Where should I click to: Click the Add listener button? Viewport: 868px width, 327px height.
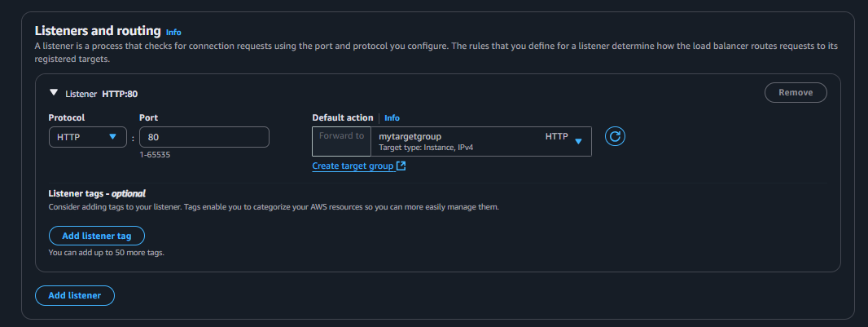pyautogui.click(x=75, y=295)
